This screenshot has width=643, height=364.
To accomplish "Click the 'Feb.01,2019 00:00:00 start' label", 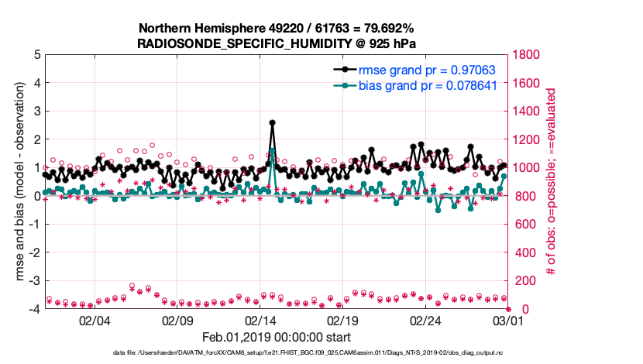I will 277,337.
